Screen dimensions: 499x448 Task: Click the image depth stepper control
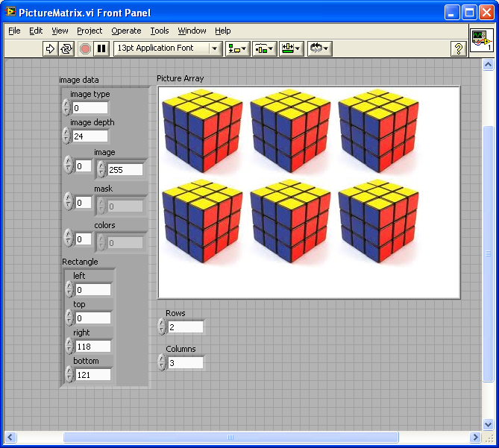pyautogui.click(x=67, y=136)
